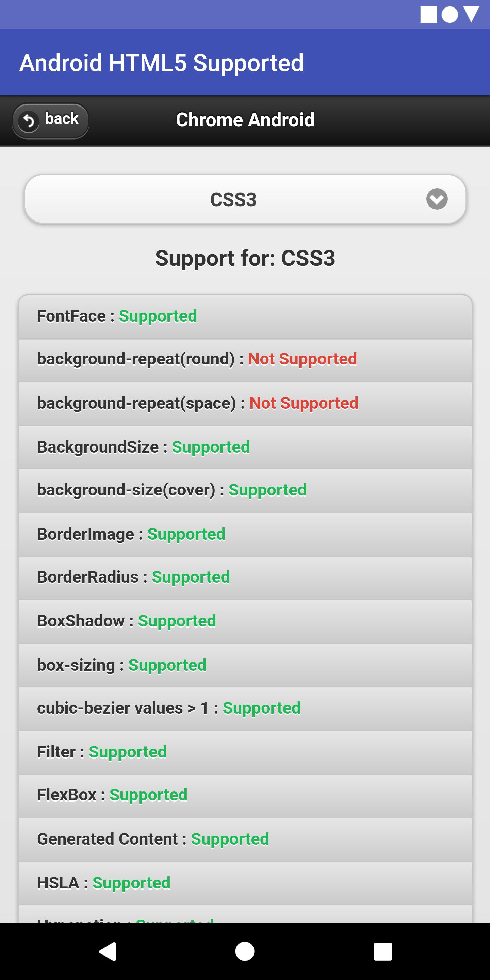490x980 pixels.
Task: Tap the BoxShadow : Supported entry
Action: tap(245, 620)
